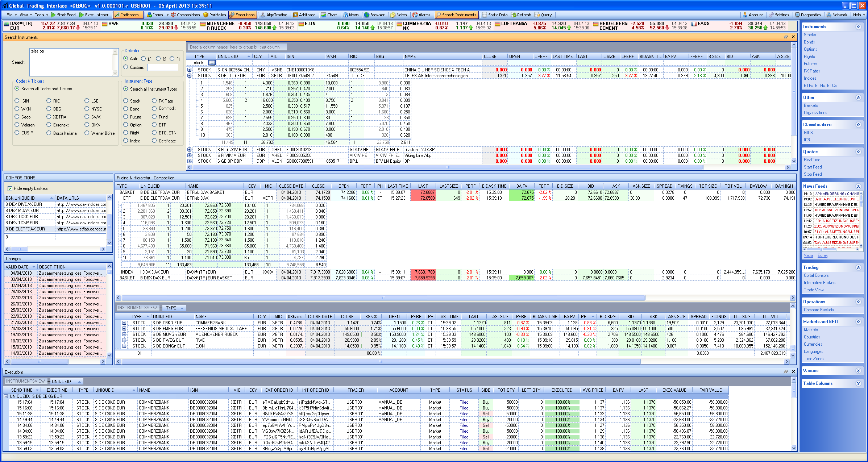Click the Arbitrage toolbar icon
This screenshot has height=462, width=868.
pyautogui.click(x=295, y=15)
